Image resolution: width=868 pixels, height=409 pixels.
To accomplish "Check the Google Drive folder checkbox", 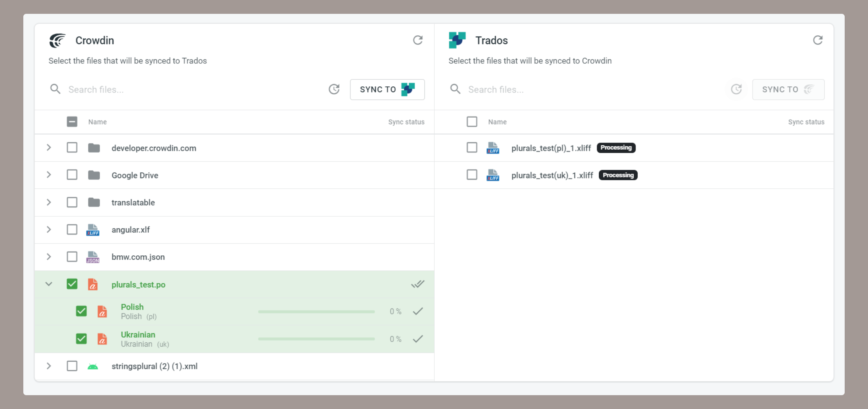I will pyautogui.click(x=72, y=175).
